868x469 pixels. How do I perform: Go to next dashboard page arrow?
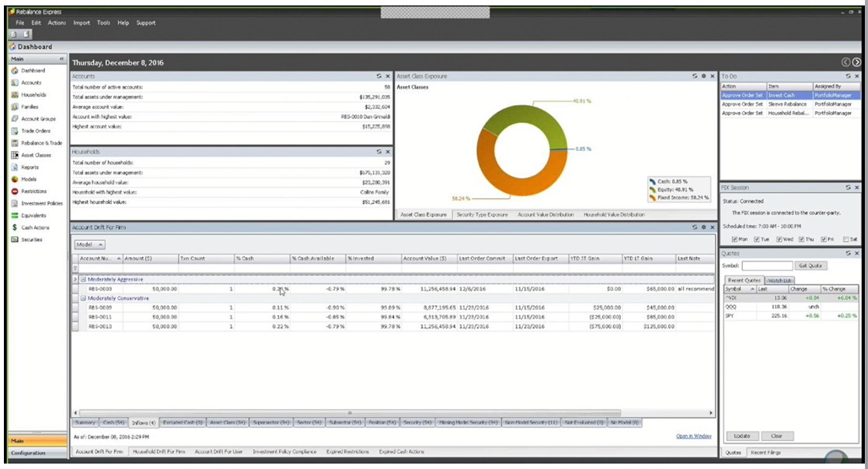856,62
